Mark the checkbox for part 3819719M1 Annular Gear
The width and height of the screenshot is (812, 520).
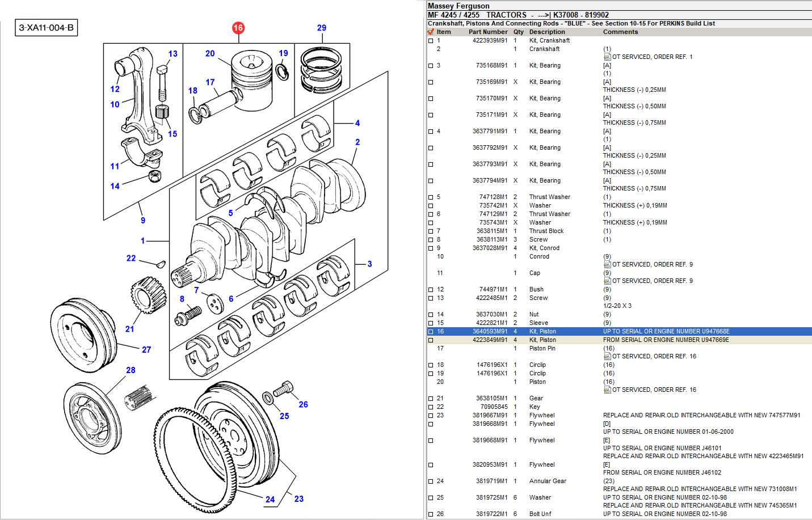tap(431, 481)
